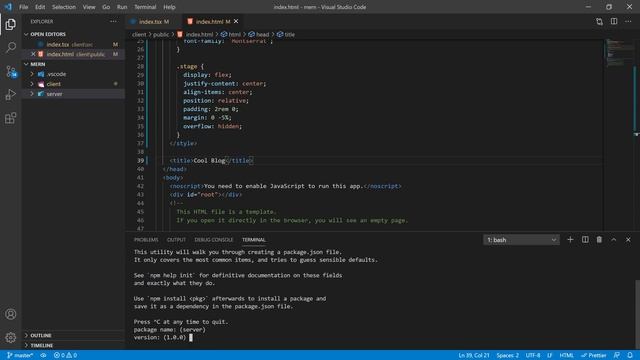Open the Go menu
Image resolution: width=640 pixels, height=360 pixels.
106,7
